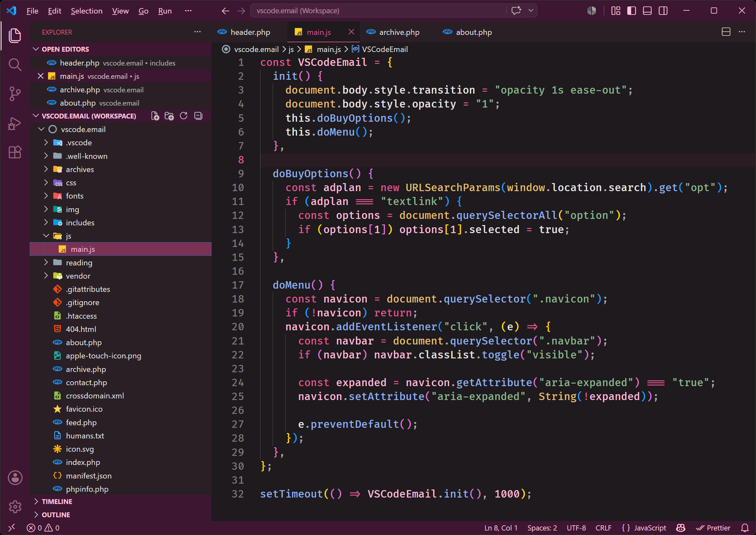Click the Customize Layout icon

coord(616,11)
